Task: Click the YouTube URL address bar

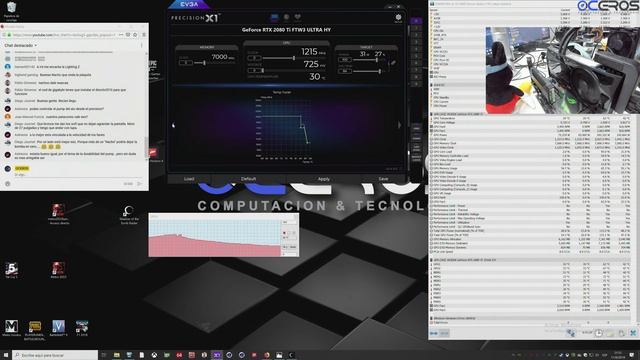Action: click(x=64, y=35)
